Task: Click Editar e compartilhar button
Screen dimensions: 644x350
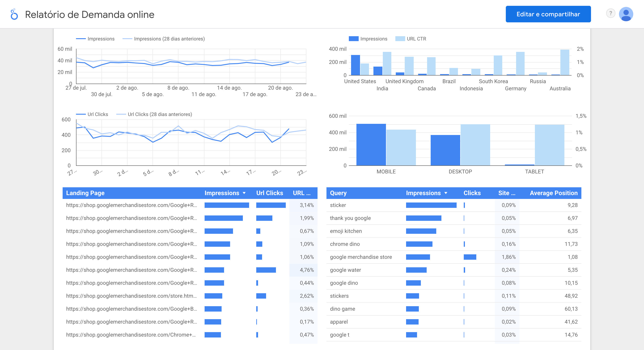Action: point(548,14)
